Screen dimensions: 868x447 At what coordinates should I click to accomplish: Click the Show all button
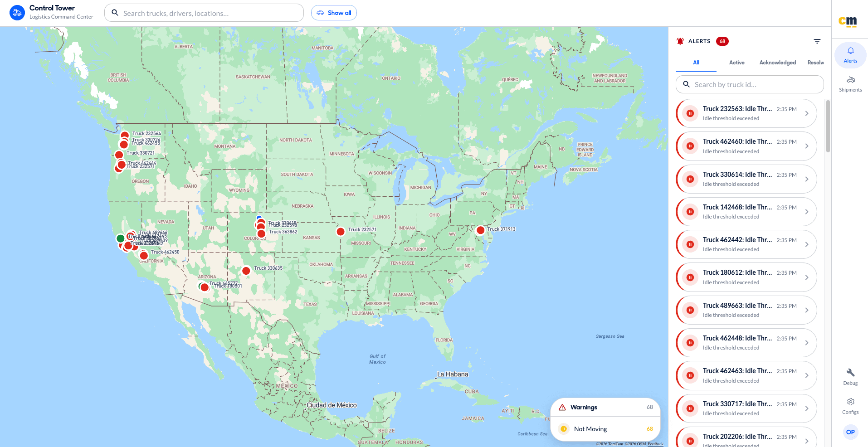click(334, 13)
